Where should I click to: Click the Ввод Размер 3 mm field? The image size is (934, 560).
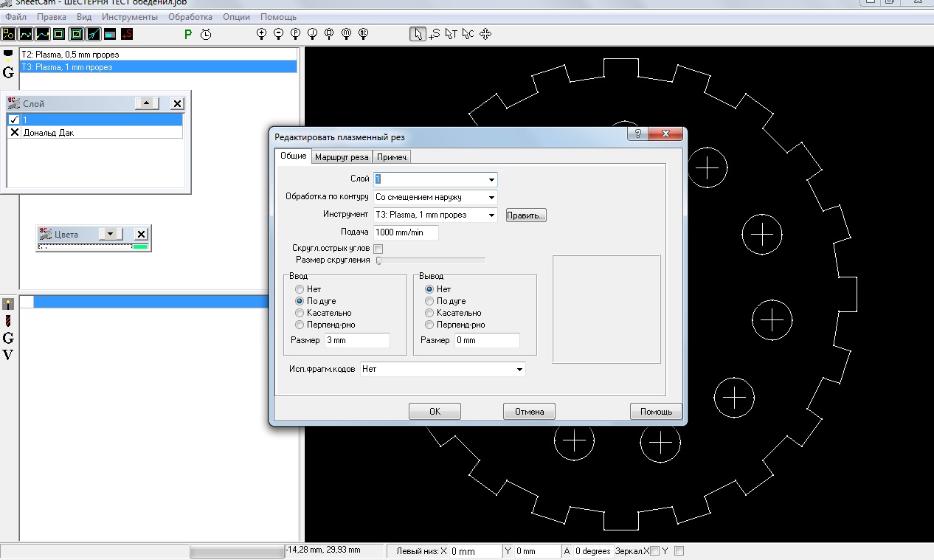point(357,340)
